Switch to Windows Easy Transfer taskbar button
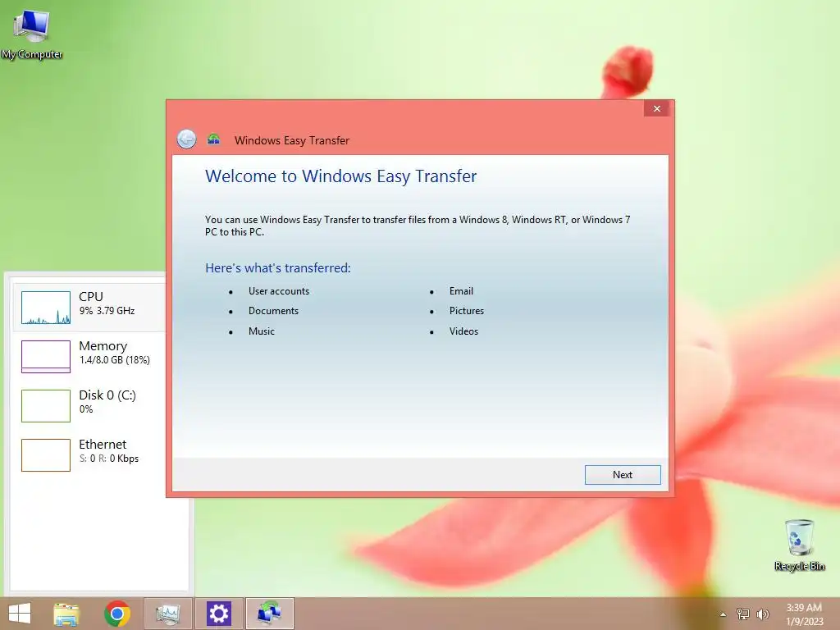Image resolution: width=840 pixels, height=630 pixels. (x=269, y=614)
